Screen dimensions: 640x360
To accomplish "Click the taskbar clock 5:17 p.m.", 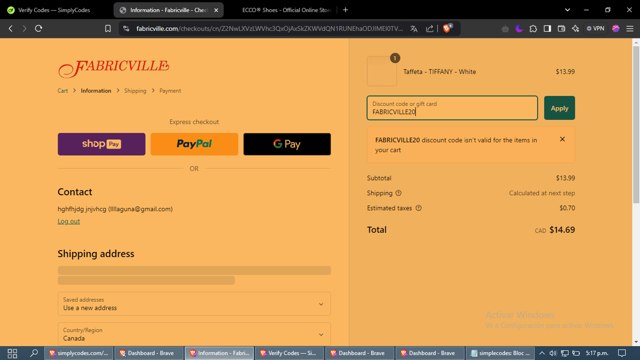I will pyautogui.click(x=597, y=353).
